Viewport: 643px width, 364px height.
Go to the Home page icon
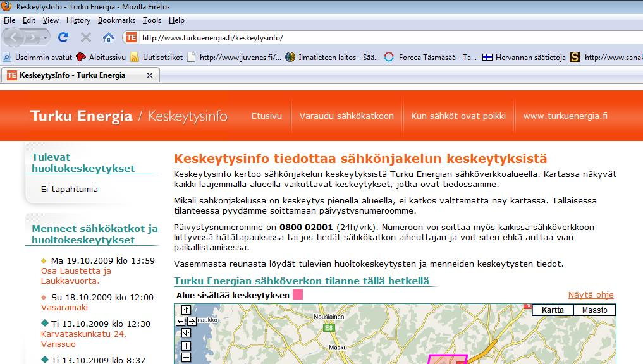click(108, 38)
